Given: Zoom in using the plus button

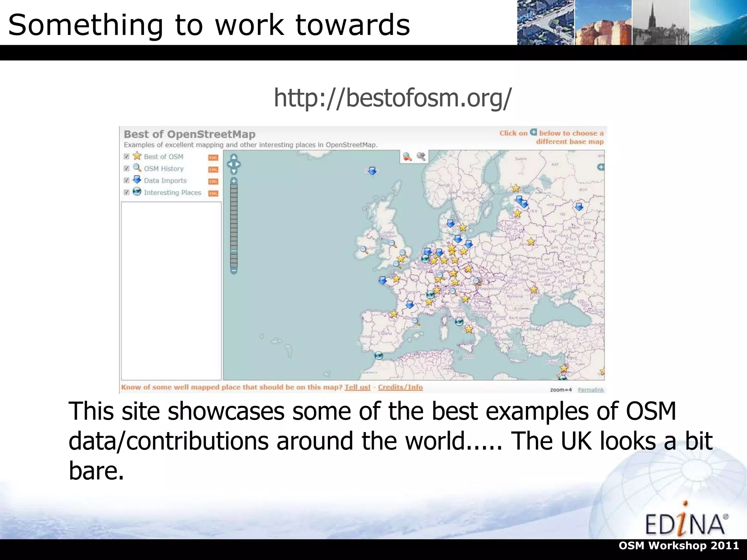Looking at the screenshot, I should coord(234,181).
